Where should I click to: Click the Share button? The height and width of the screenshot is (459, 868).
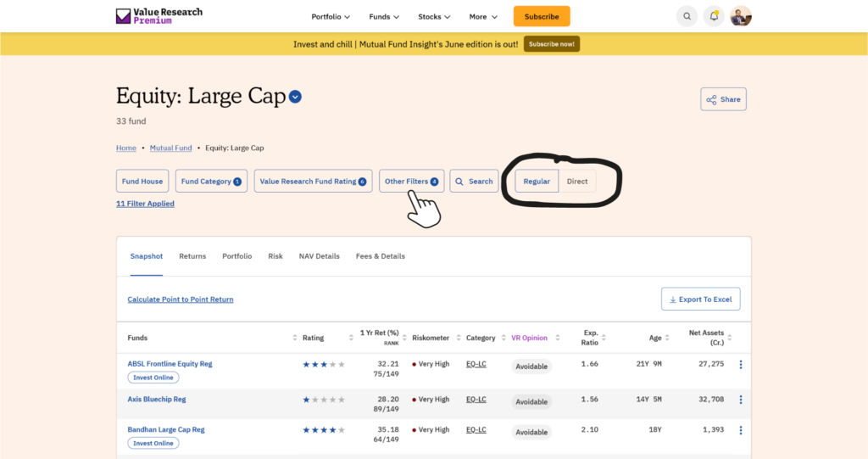point(723,99)
